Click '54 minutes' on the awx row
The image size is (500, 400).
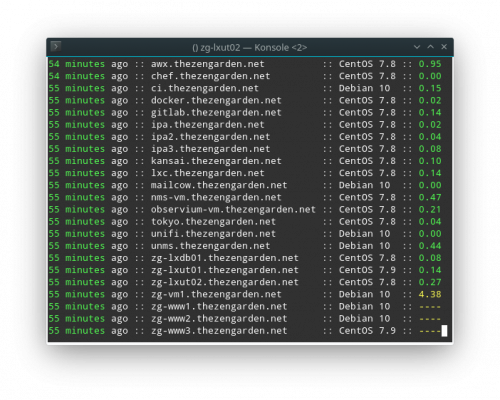(77, 64)
